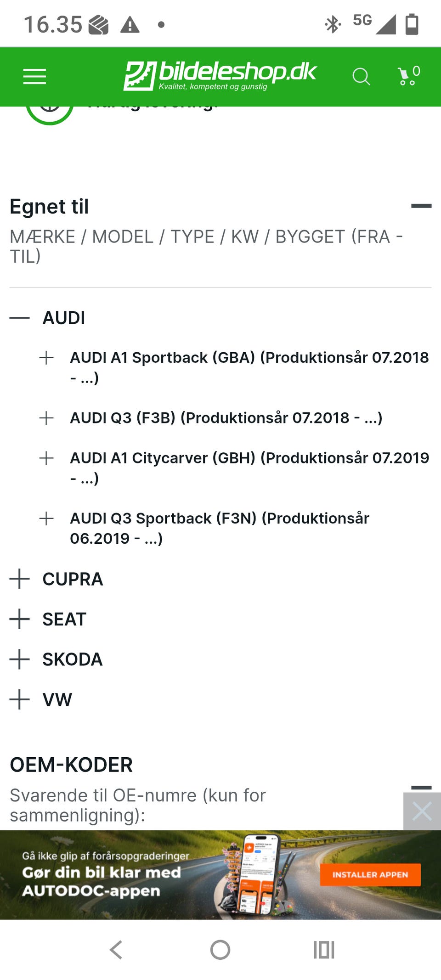
Task: Collapse the OEM-KODER section
Action: 421,788
